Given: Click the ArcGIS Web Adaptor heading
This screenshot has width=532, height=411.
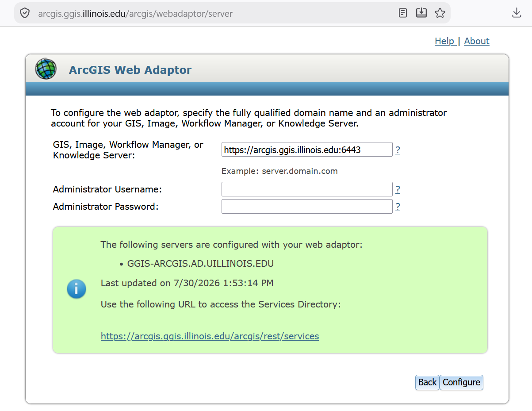Looking at the screenshot, I should [130, 70].
